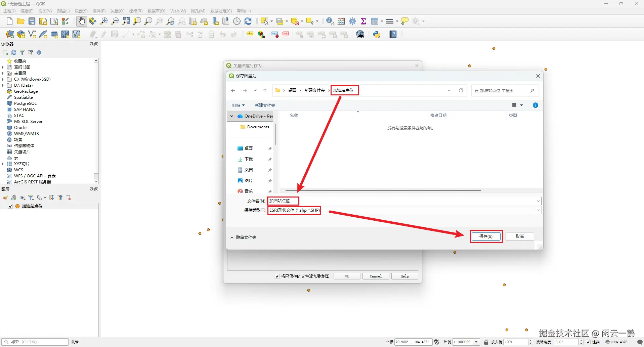Click Cancel in 矢量图层另存为 dialog
The image size is (644, 347).
(x=376, y=276)
